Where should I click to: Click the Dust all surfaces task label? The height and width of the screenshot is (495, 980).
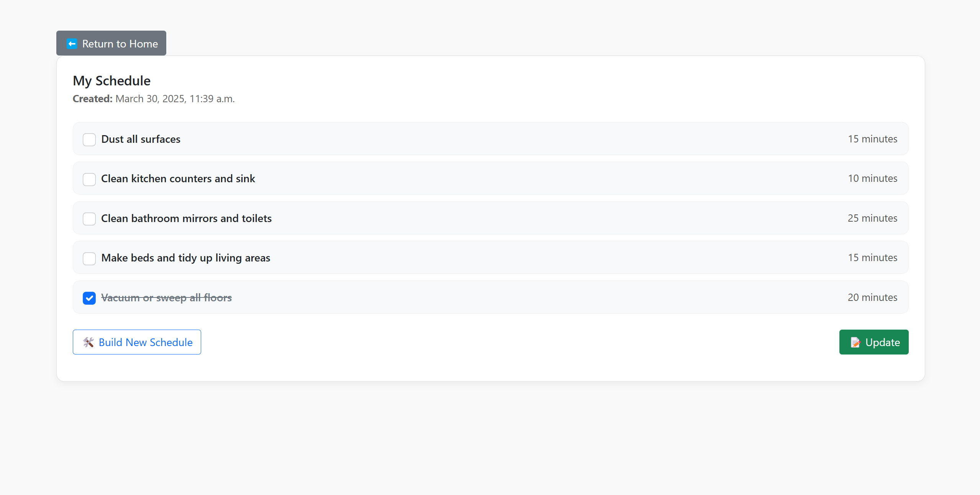(141, 139)
